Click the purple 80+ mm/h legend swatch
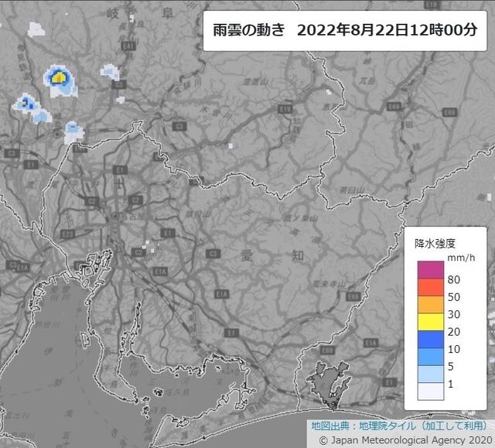The height and width of the screenshot is (448, 495). (x=430, y=269)
